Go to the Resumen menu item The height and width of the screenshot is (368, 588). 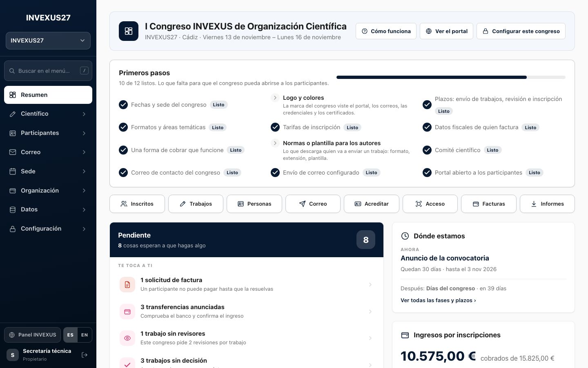[48, 95]
